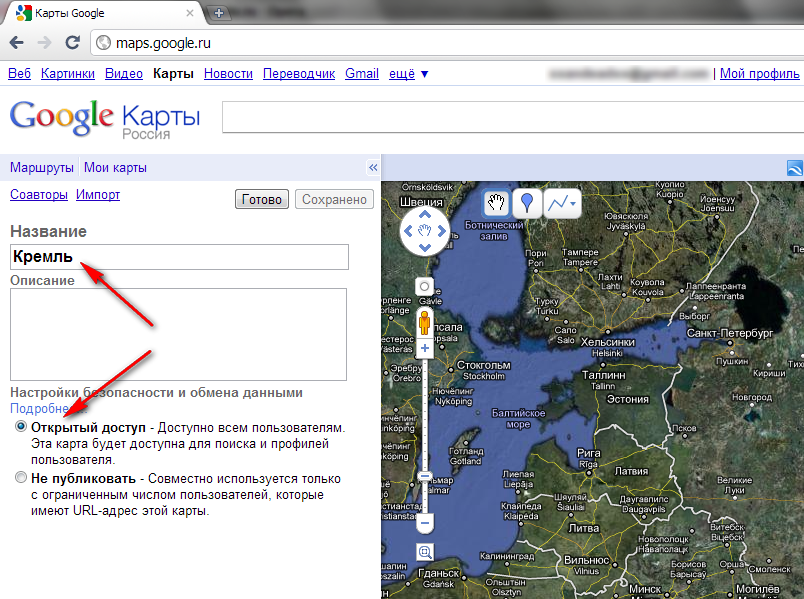Click the blue layers icon above map
Viewport: 804px width, 599px height.
coord(795,167)
